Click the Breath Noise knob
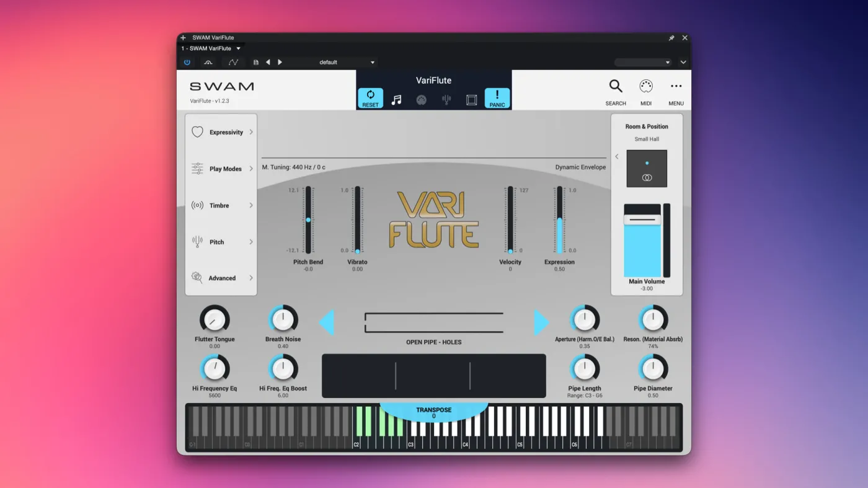The height and width of the screenshot is (488, 868). coord(283,320)
